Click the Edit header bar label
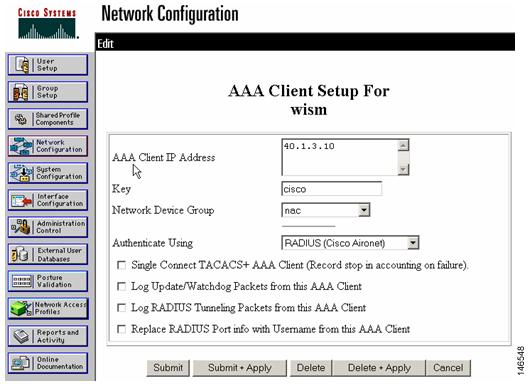The height and width of the screenshot is (384, 528). coord(105,44)
